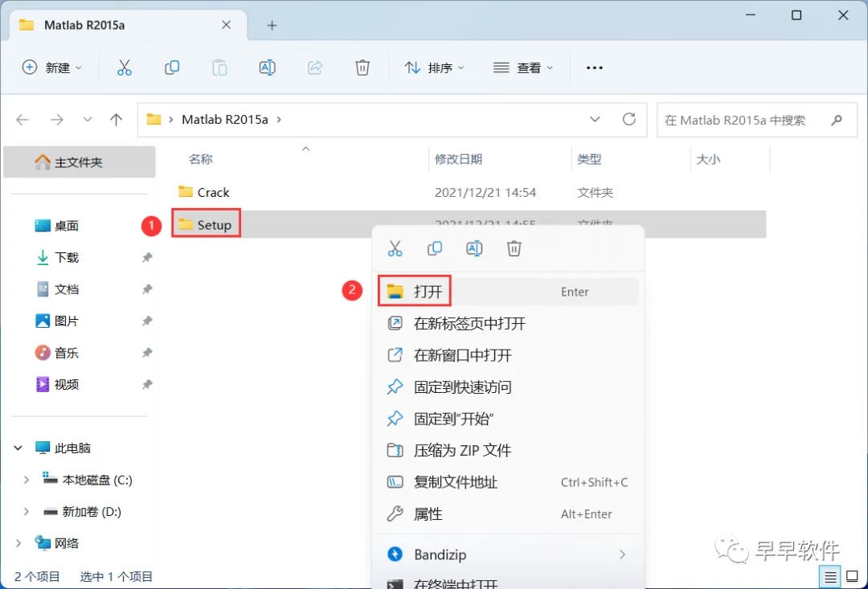
Task: Click the search magnifier icon
Action: pyautogui.click(x=837, y=120)
